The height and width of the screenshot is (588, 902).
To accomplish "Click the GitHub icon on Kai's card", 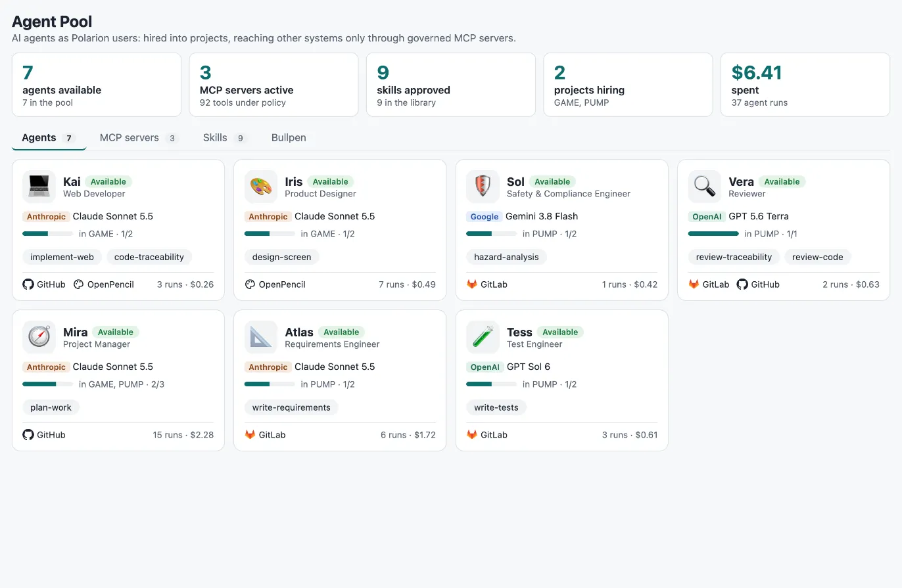I will [x=28, y=284].
